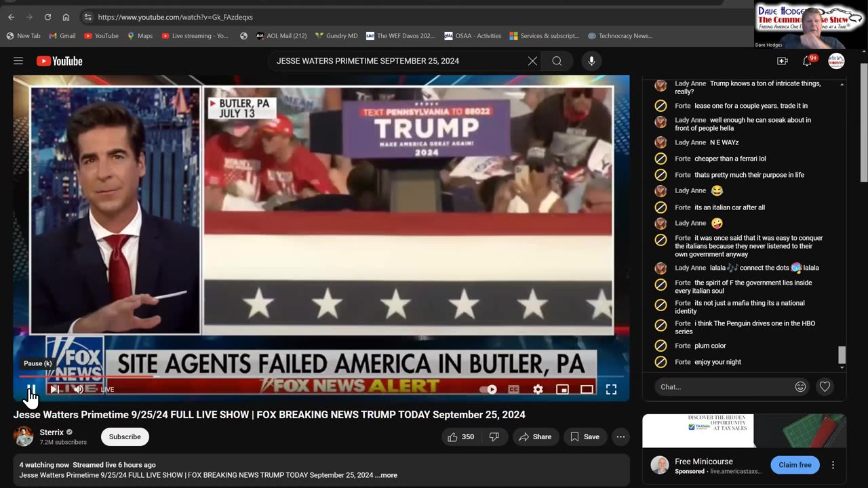The height and width of the screenshot is (488, 868).
Task: Save video to a playlist
Action: point(585,437)
